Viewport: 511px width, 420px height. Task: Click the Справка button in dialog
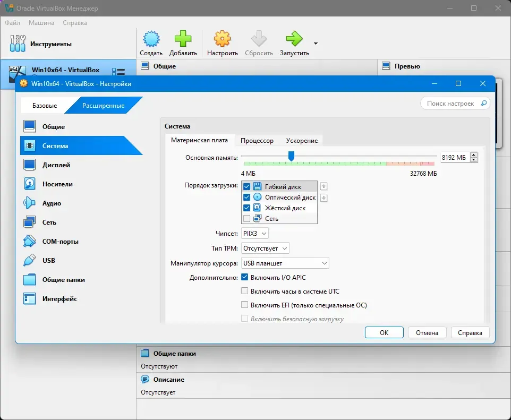pos(470,333)
